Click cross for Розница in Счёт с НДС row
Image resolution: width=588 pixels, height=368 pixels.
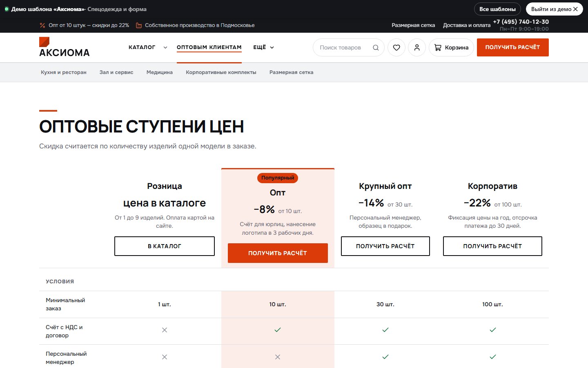(x=165, y=330)
